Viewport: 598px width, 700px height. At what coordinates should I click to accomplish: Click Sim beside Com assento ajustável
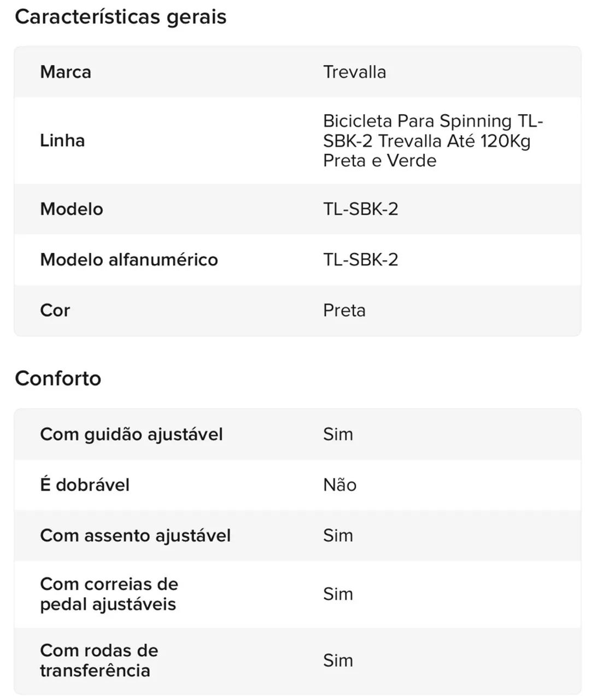338,535
